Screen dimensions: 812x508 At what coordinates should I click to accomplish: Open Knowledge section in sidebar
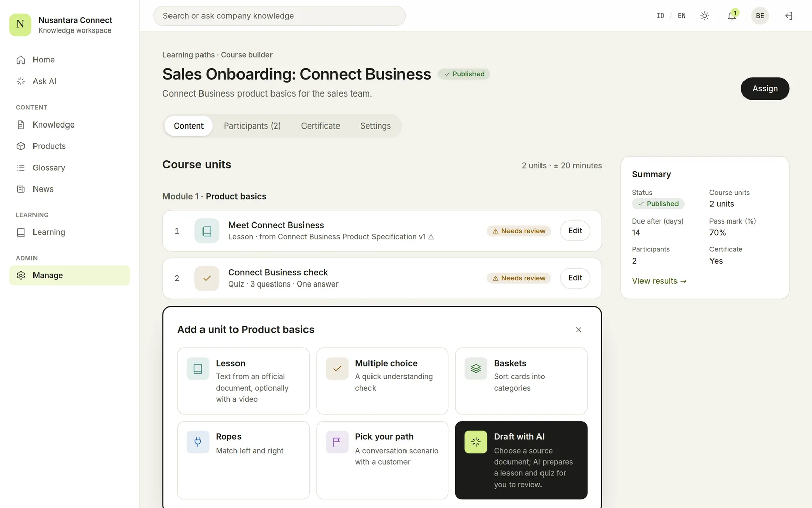[70, 125]
